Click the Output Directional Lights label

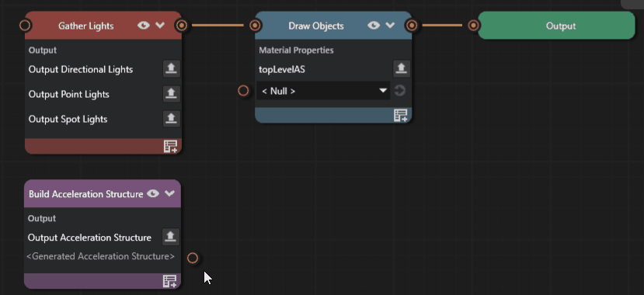click(81, 69)
